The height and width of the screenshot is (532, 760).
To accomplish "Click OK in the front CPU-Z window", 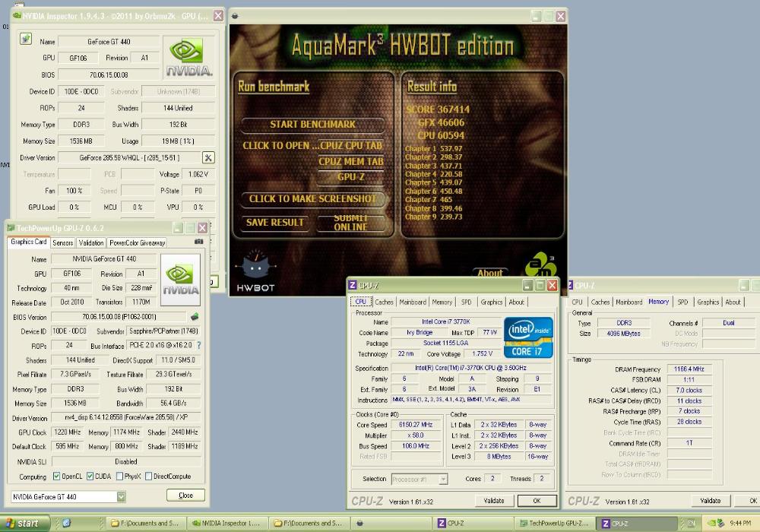I will (537, 501).
